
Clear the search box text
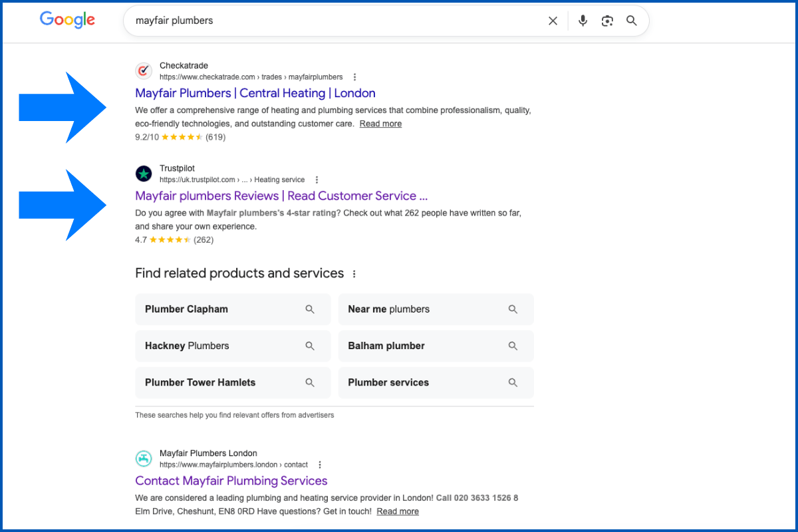(x=553, y=21)
